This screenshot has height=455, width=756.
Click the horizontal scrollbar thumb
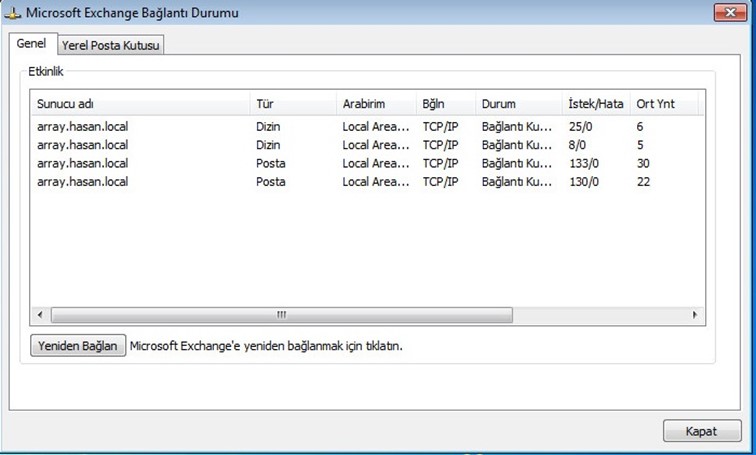[x=282, y=315]
